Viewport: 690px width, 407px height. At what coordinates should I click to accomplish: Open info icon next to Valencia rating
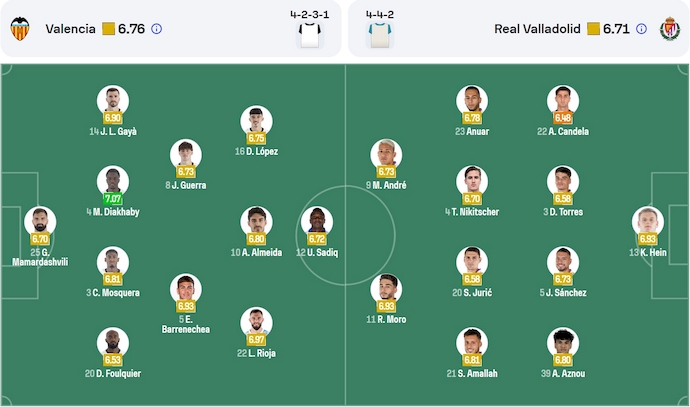[x=156, y=29]
